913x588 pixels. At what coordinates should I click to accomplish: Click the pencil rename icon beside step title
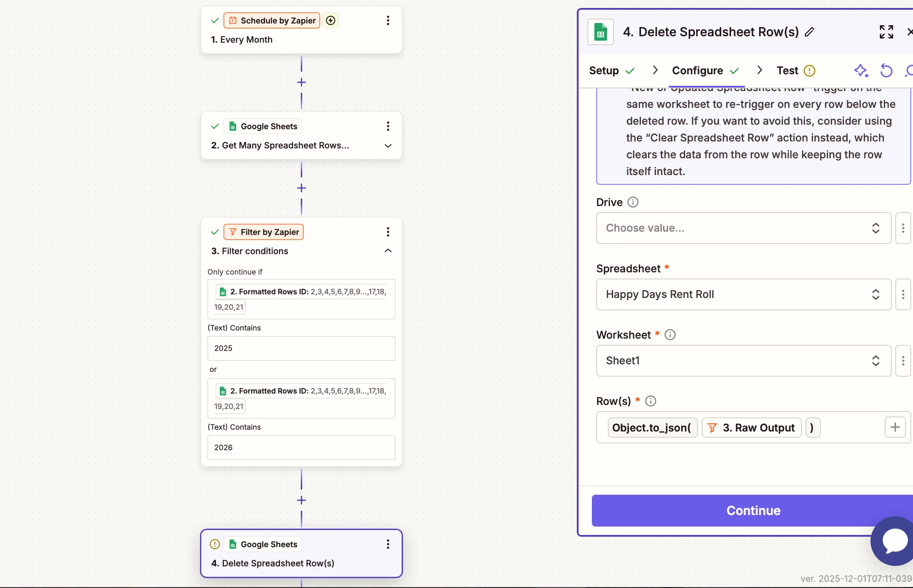pyautogui.click(x=809, y=32)
